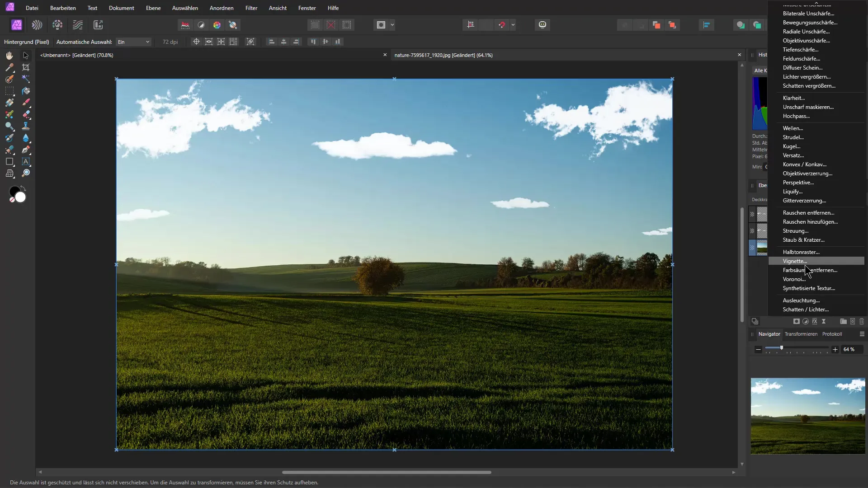Viewport: 868px width, 488px height.
Task: Open Navigator panel hamburger menu
Action: pyautogui.click(x=862, y=334)
